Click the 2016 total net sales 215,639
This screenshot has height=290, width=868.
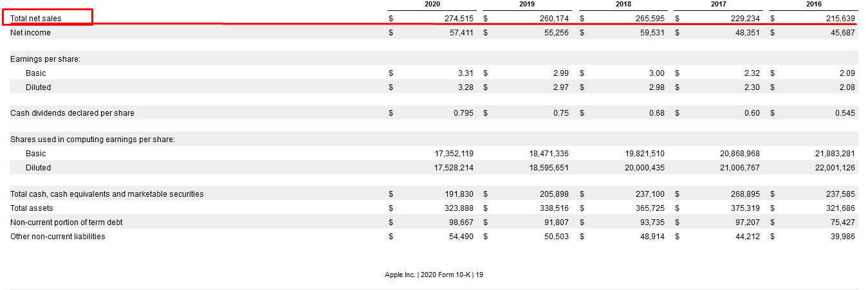pyautogui.click(x=840, y=19)
